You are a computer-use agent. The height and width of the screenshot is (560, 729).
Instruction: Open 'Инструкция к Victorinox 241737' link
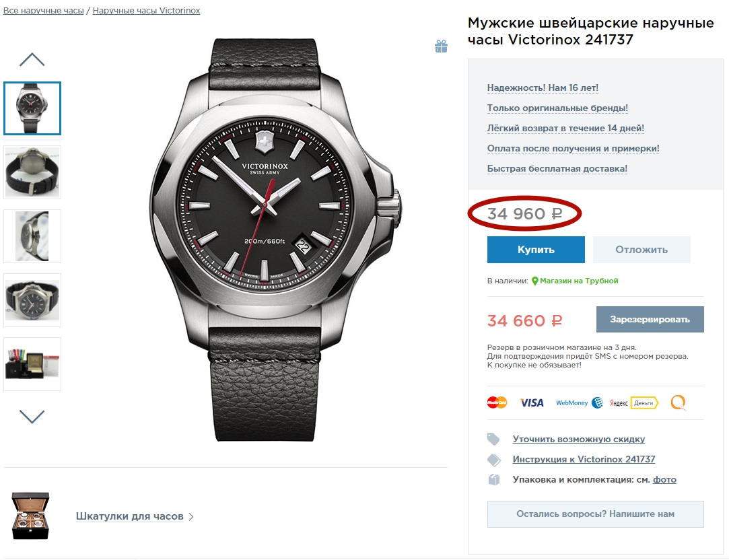584,460
